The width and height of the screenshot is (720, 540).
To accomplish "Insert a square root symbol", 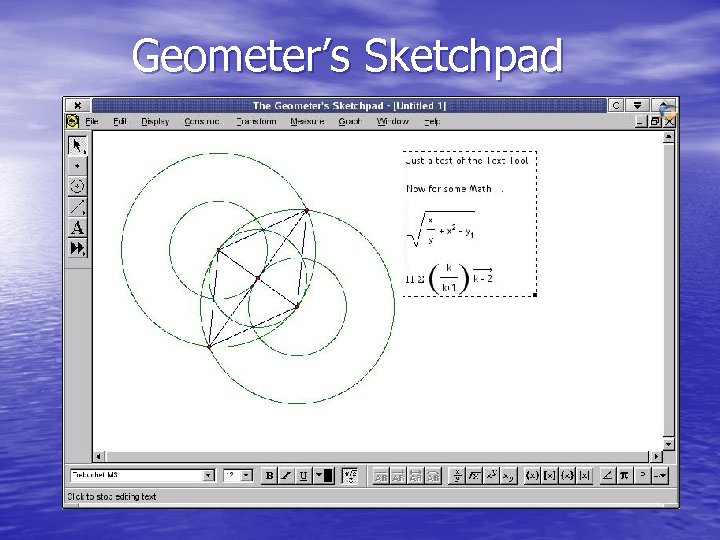I will click(x=474, y=476).
